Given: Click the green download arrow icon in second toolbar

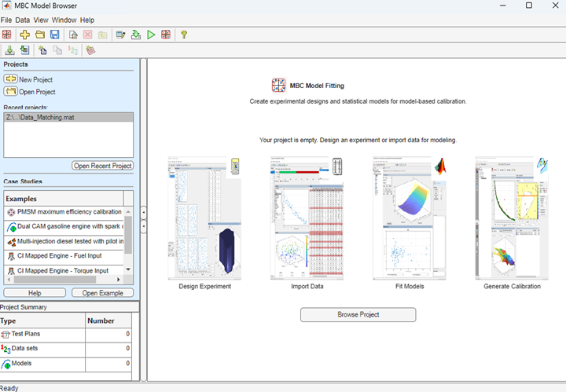Looking at the screenshot, I should [x=9, y=50].
